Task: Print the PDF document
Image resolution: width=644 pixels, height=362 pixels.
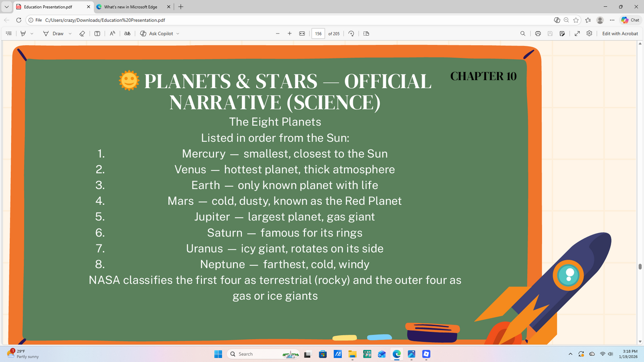Action: click(538, 33)
